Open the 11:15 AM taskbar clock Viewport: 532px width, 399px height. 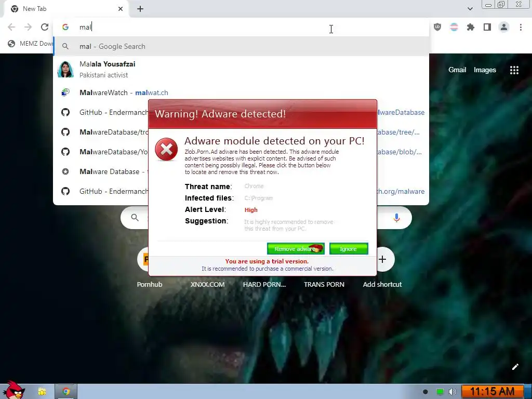point(492,392)
